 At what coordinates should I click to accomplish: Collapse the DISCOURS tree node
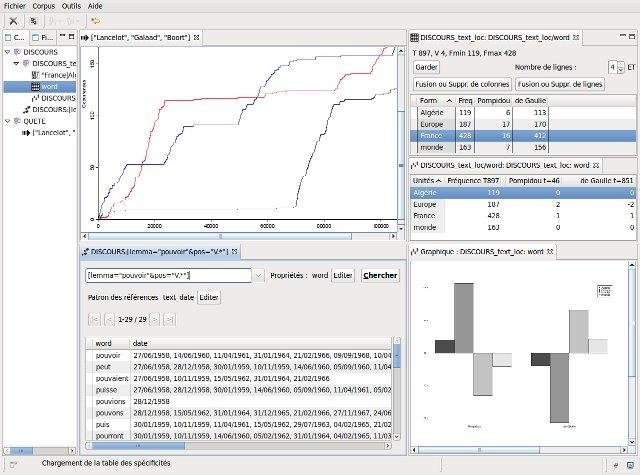click(x=8, y=52)
